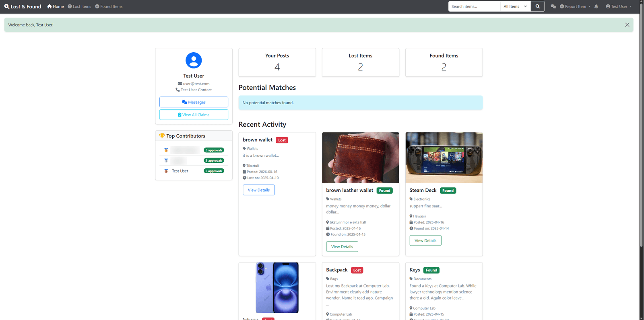The image size is (644, 320).
Task: Click the Test User Contact phone text
Action: click(x=196, y=90)
